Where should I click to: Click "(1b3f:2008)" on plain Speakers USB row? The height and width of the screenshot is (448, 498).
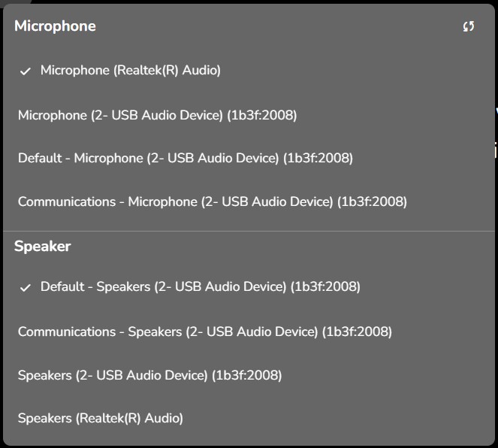click(x=246, y=374)
